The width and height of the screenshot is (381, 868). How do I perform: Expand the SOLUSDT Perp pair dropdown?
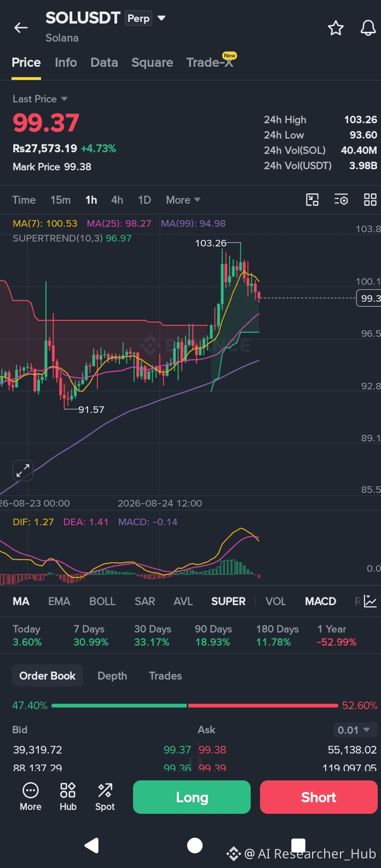(161, 18)
